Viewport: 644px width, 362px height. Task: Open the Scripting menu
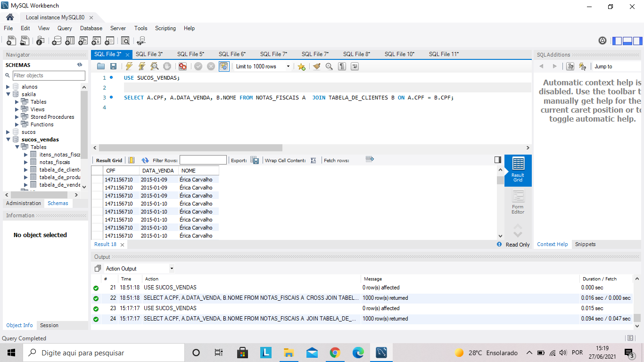165,28
